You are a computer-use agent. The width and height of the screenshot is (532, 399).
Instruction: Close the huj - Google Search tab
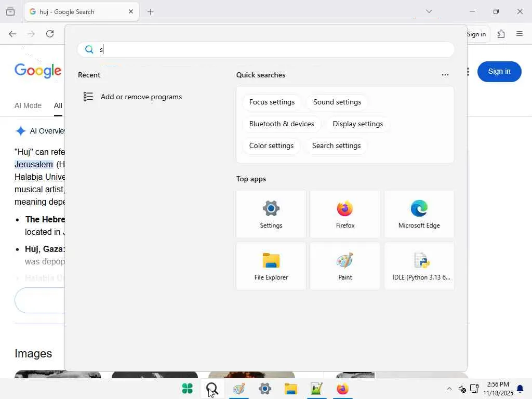(130, 11)
